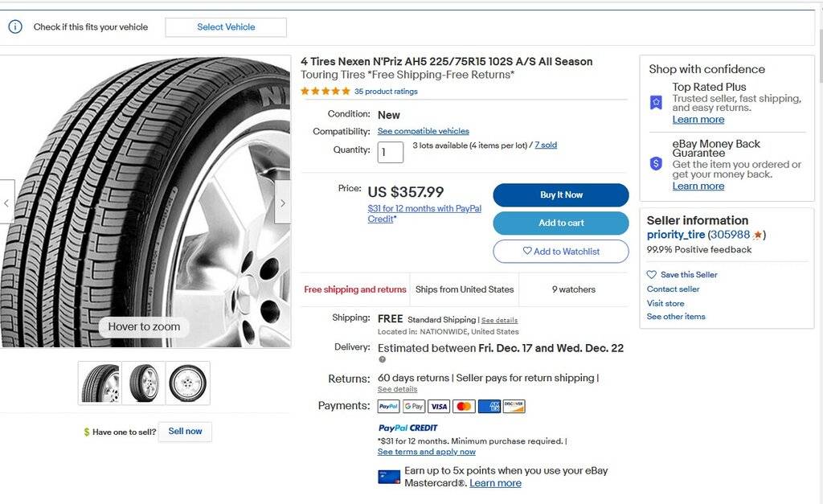Click the eBay Money Back Guarantee shield icon
The height and width of the screenshot is (504, 823).
tap(656, 162)
